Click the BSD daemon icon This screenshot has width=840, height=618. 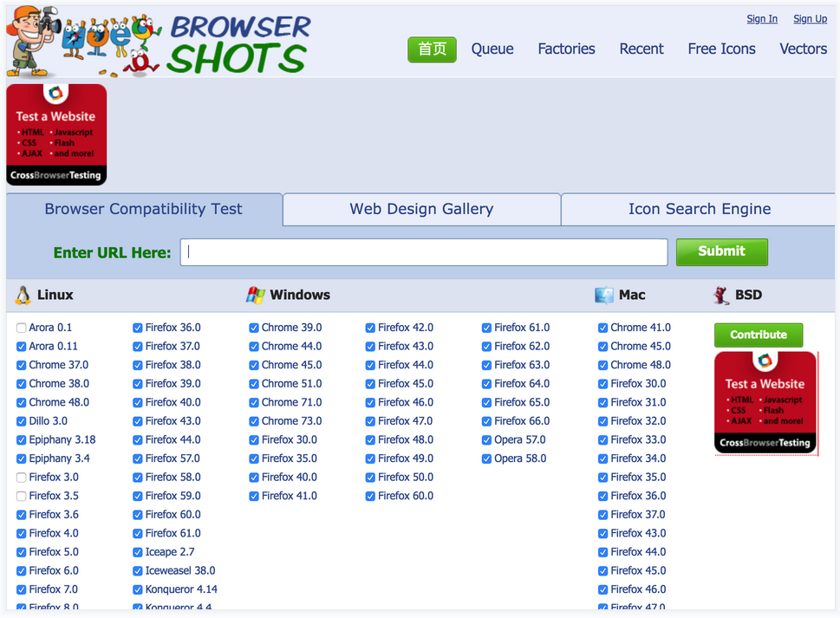pos(721,296)
